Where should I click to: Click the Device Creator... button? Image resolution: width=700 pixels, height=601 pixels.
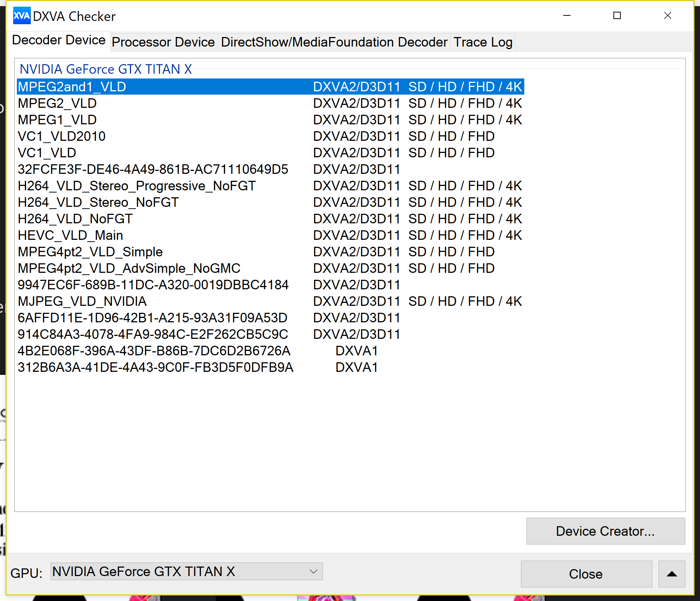pos(605,531)
